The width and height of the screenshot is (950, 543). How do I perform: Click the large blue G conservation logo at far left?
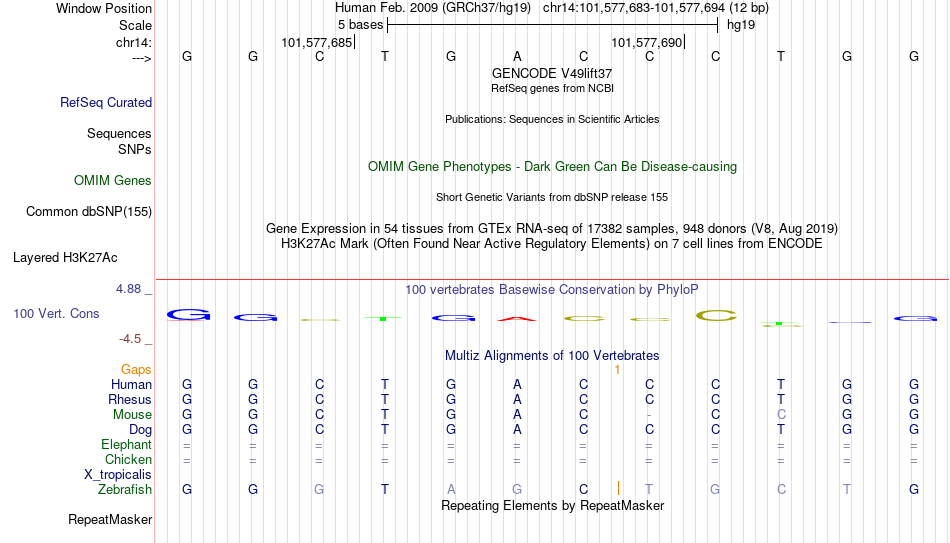click(188, 315)
